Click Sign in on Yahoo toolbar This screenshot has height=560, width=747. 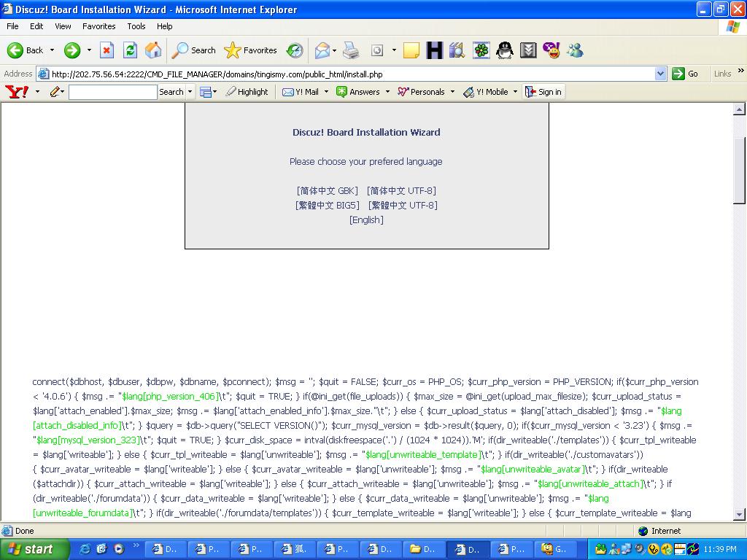543,91
